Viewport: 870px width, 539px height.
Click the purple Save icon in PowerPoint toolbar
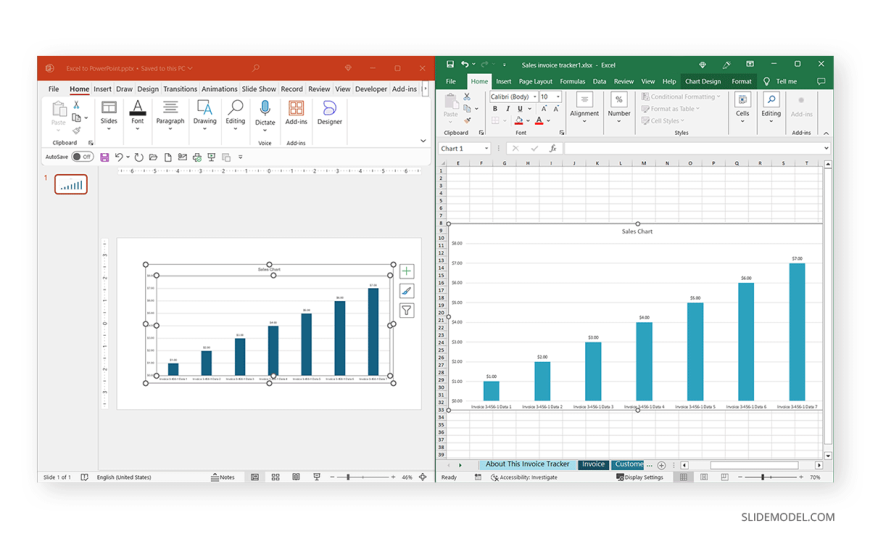click(104, 157)
